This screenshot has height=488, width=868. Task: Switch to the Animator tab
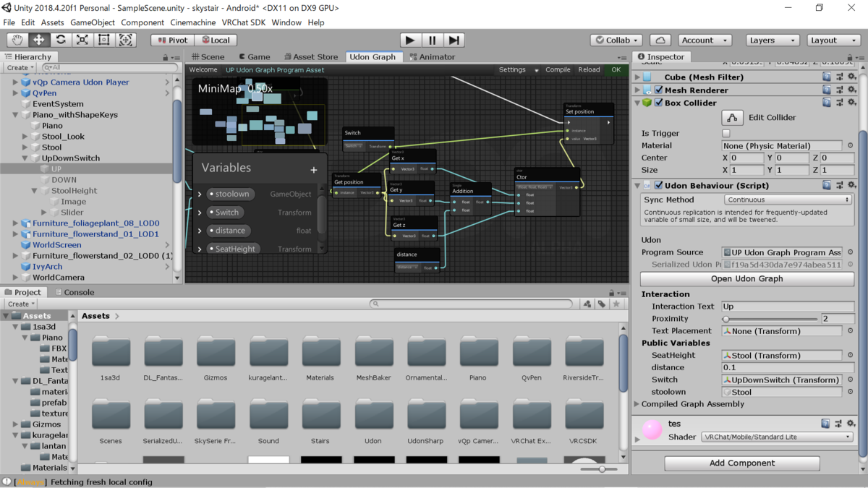[432, 56]
